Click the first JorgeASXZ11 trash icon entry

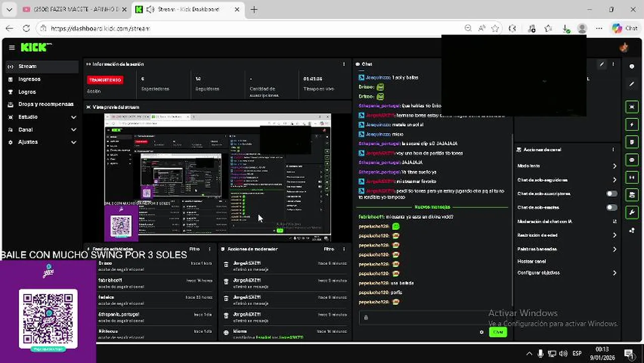coord(226,264)
